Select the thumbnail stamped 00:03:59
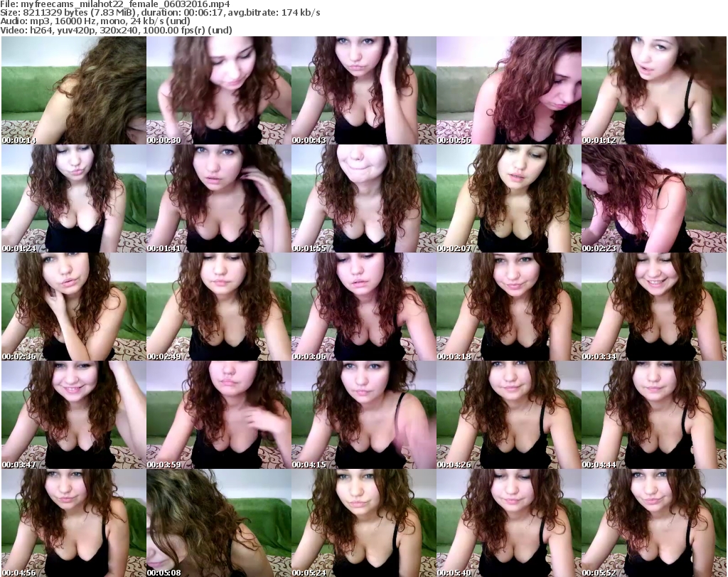The height and width of the screenshot is (577, 728). pos(219,415)
